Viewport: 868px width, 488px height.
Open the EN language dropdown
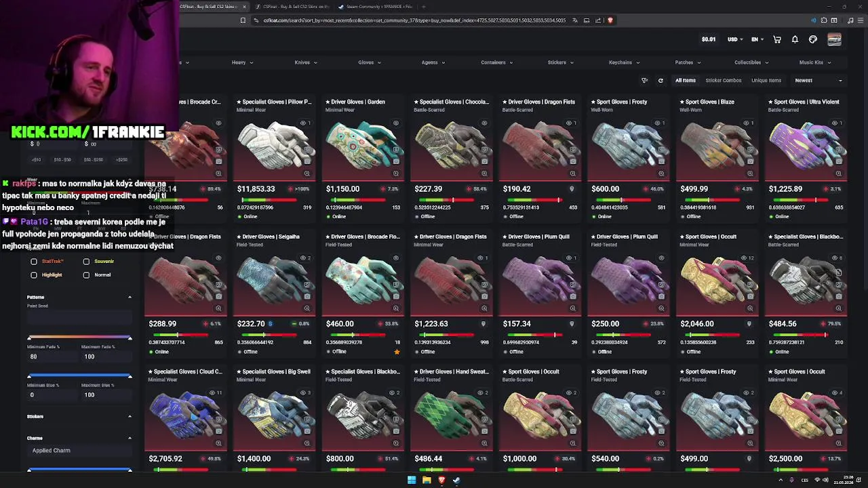pos(757,39)
